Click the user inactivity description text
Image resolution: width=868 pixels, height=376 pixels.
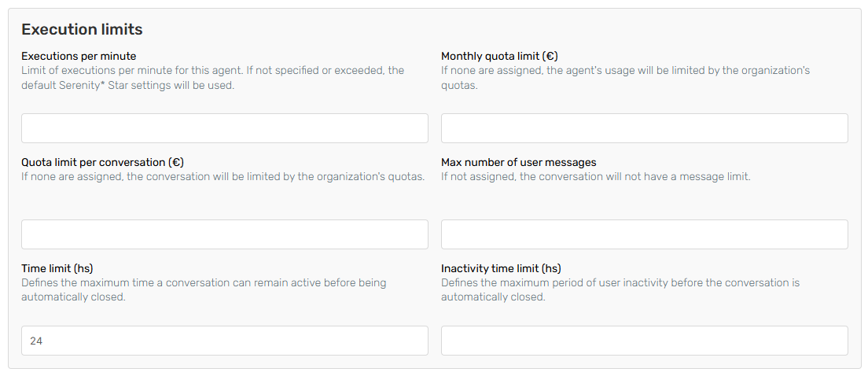click(x=620, y=289)
